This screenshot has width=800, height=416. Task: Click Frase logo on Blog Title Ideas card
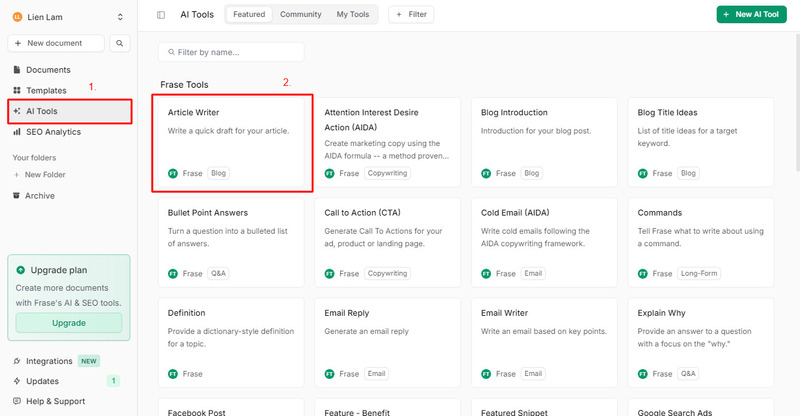pyautogui.click(x=643, y=174)
